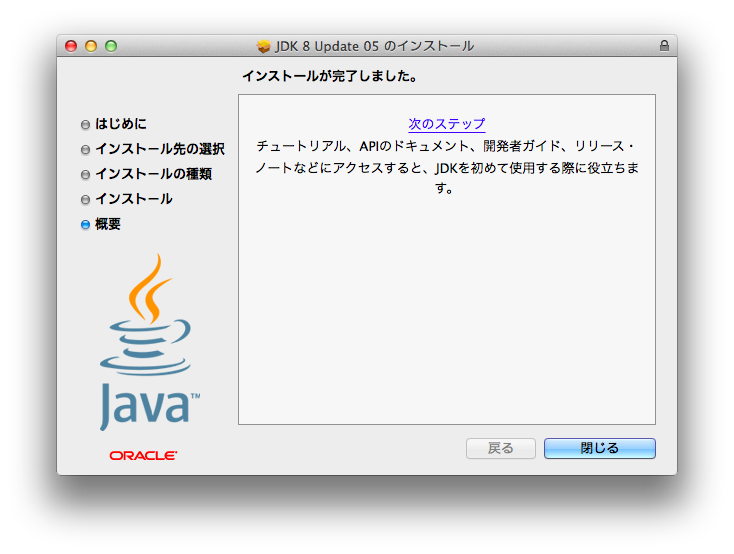Open the 次のステップ link
Viewport: 734px width, 554px height.
click(447, 124)
